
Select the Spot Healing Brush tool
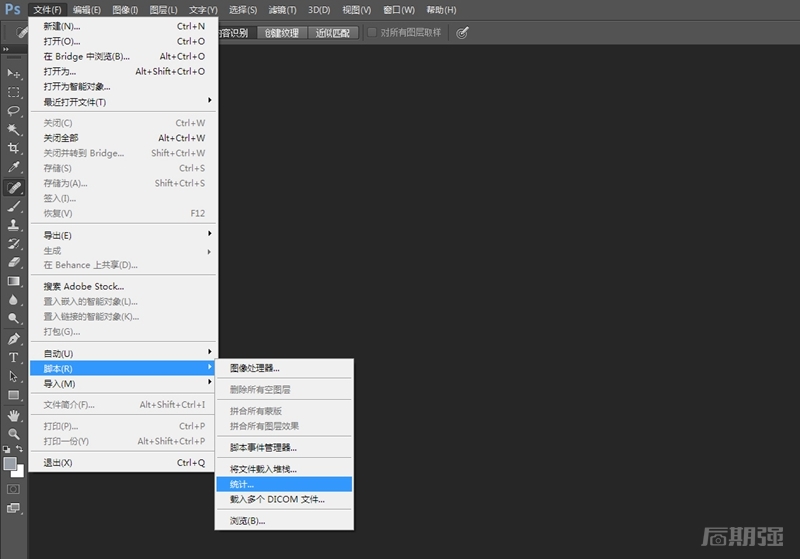click(x=14, y=187)
